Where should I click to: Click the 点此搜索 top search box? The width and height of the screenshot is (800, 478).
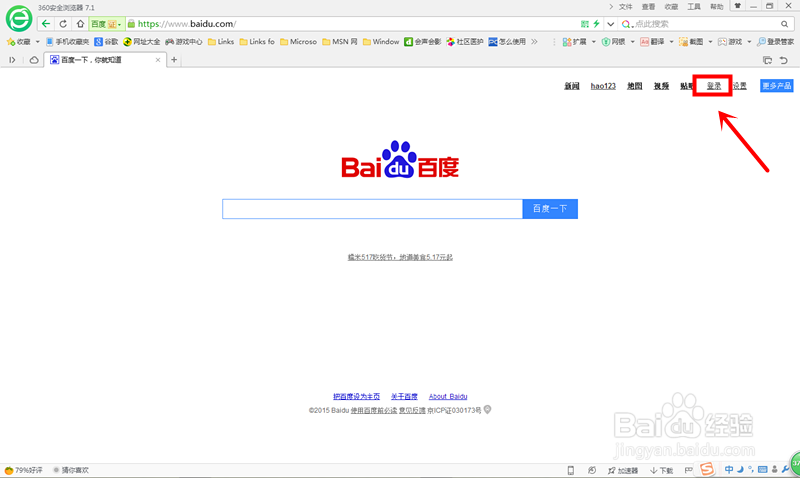(704, 24)
